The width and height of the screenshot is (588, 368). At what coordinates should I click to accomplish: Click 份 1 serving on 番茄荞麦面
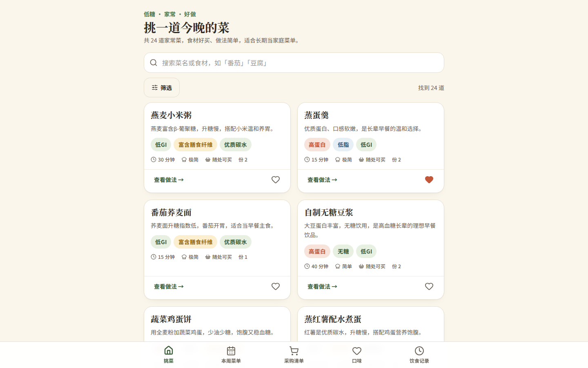click(243, 257)
